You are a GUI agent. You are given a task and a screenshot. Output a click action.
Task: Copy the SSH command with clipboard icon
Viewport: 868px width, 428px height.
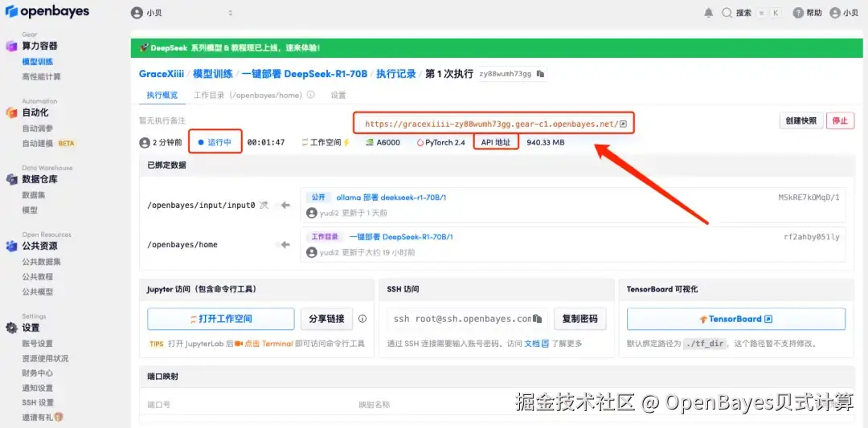tap(536, 319)
